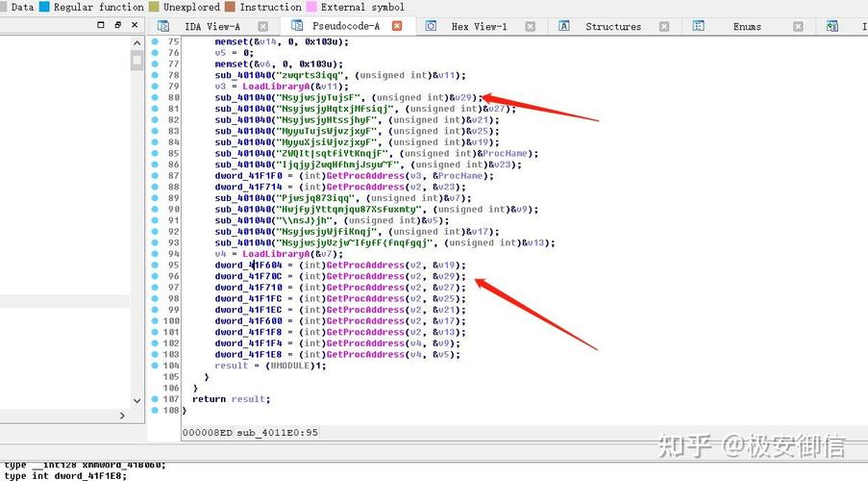Toggle breakpoint dot on line 94

click(x=156, y=254)
